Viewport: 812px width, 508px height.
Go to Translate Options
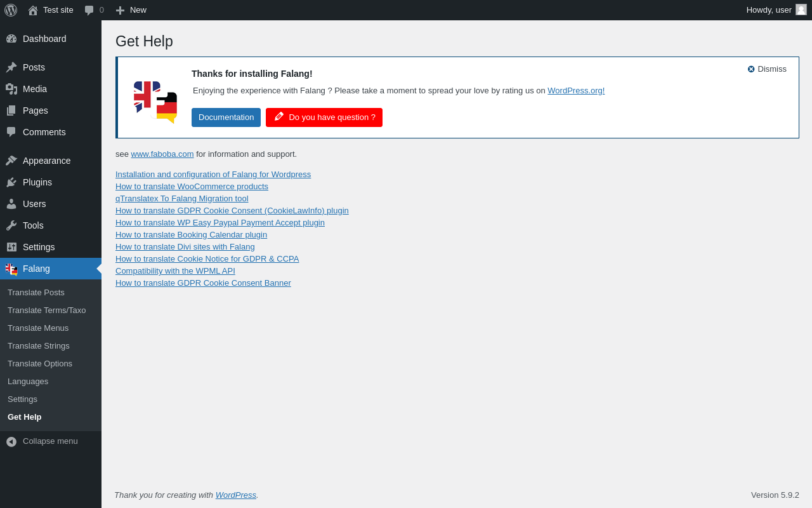click(x=51, y=364)
